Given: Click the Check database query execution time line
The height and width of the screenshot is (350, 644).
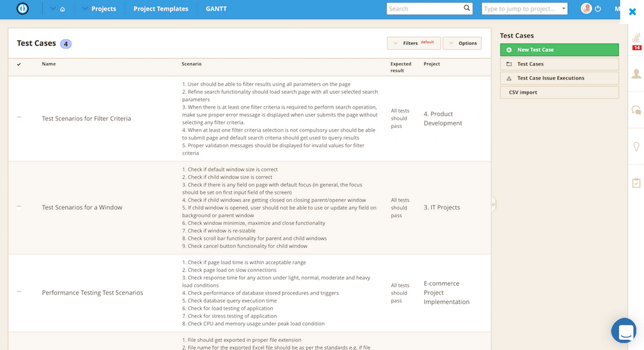Looking at the screenshot, I should click(x=230, y=301).
